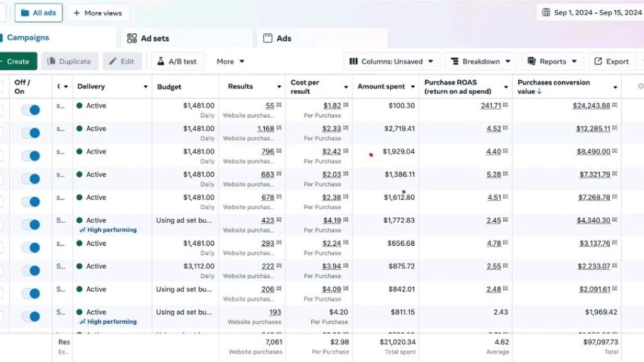The width and height of the screenshot is (644, 362).
Task: Toggle off campaign with 206 results
Action: (31, 294)
